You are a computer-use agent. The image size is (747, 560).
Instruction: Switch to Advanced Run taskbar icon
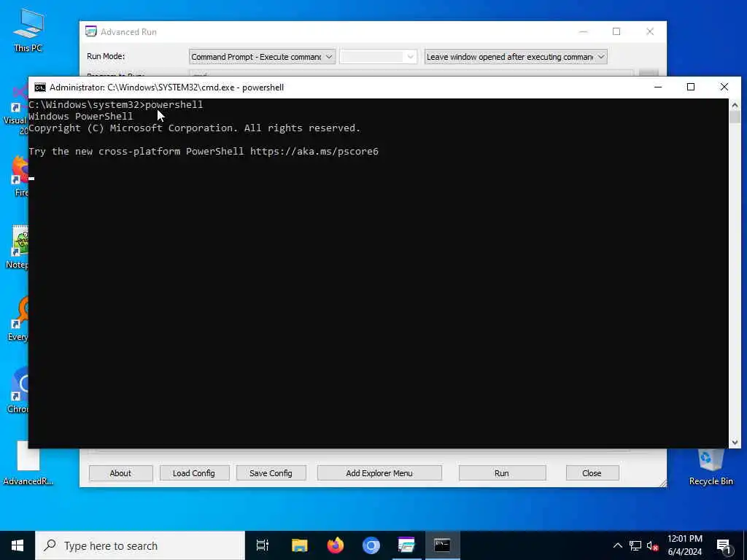(406, 545)
